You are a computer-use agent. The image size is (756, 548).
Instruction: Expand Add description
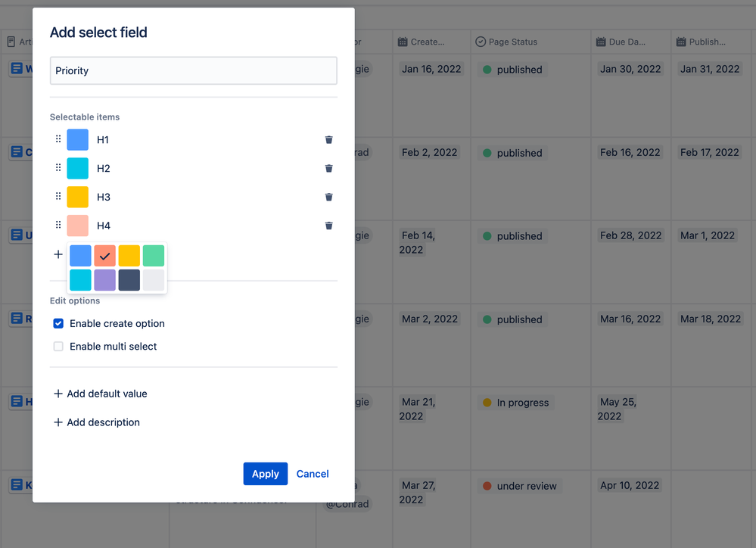(x=96, y=422)
